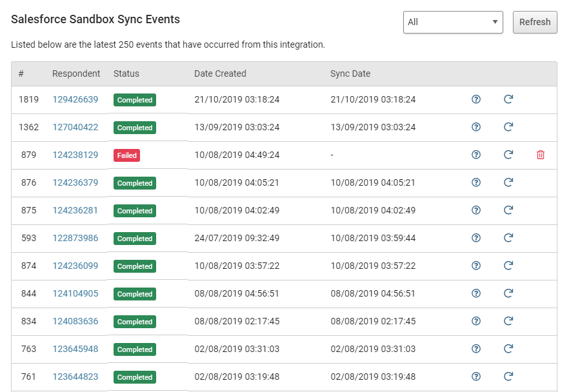Open respondent 123645948
The image size is (571, 392).
click(x=75, y=349)
